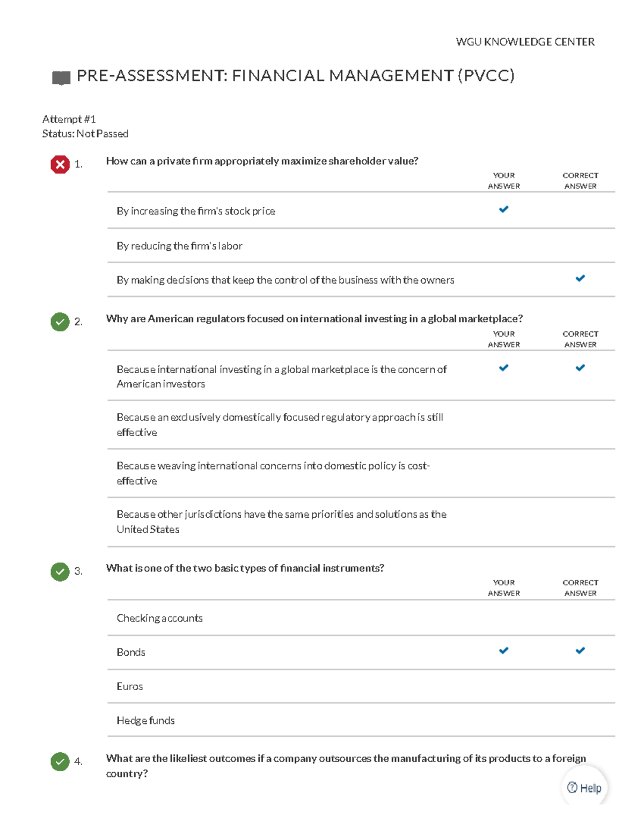
Task: Click the green correct icon for question 3
Action: (60, 571)
